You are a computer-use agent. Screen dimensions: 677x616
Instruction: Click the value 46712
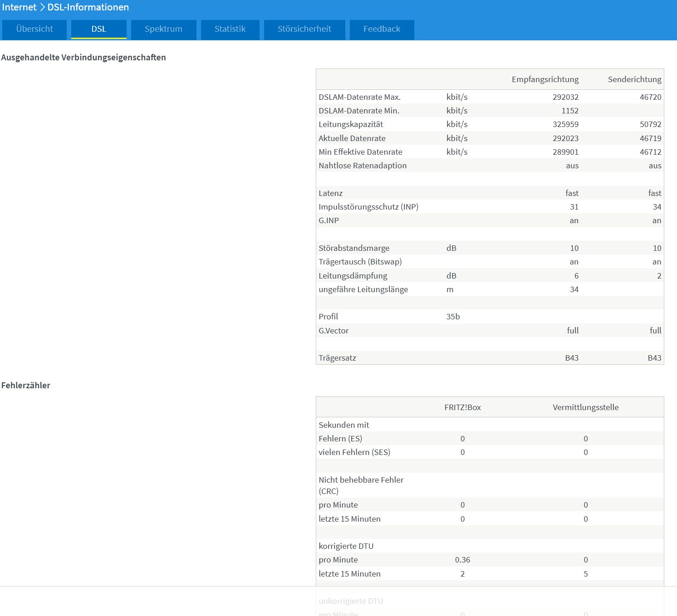(x=651, y=152)
